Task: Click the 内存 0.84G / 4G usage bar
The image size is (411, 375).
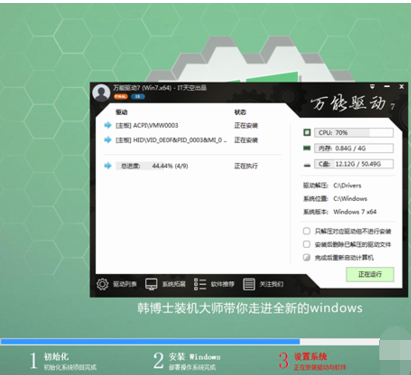Action: click(354, 148)
